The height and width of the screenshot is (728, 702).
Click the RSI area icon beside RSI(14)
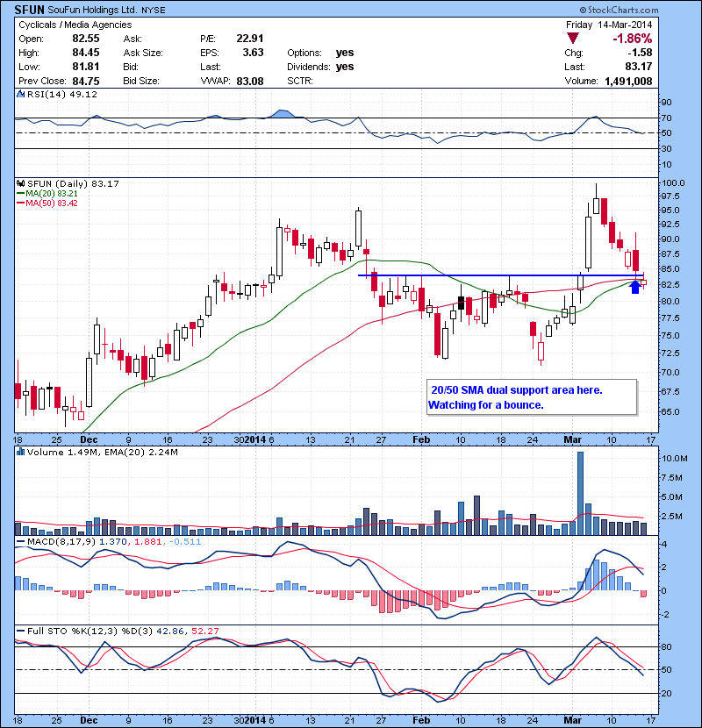20,94
